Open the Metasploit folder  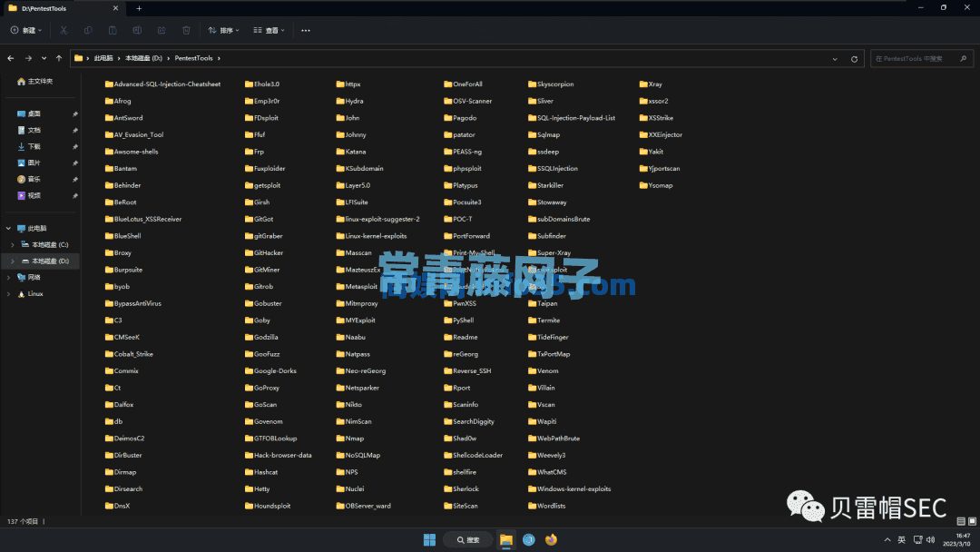(x=357, y=286)
